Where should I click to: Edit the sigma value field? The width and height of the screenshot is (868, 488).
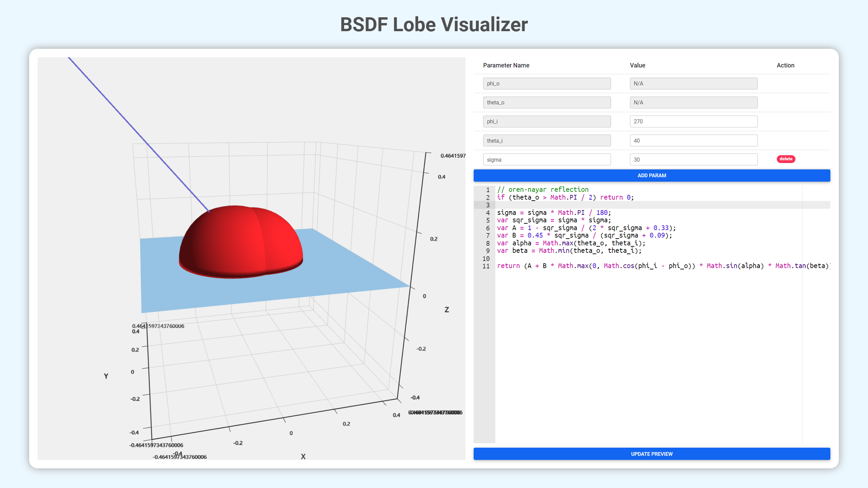pyautogui.click(x=693, y=159)
